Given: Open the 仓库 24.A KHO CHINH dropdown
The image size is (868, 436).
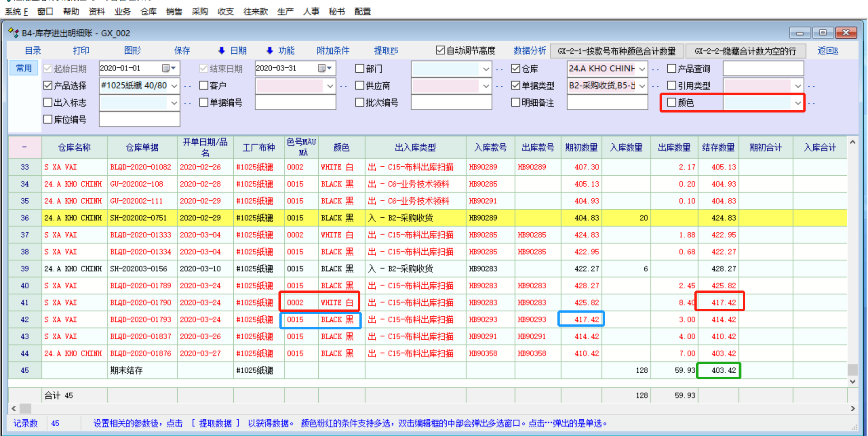Looking at the screenshot, I should [x=642, y=69].
